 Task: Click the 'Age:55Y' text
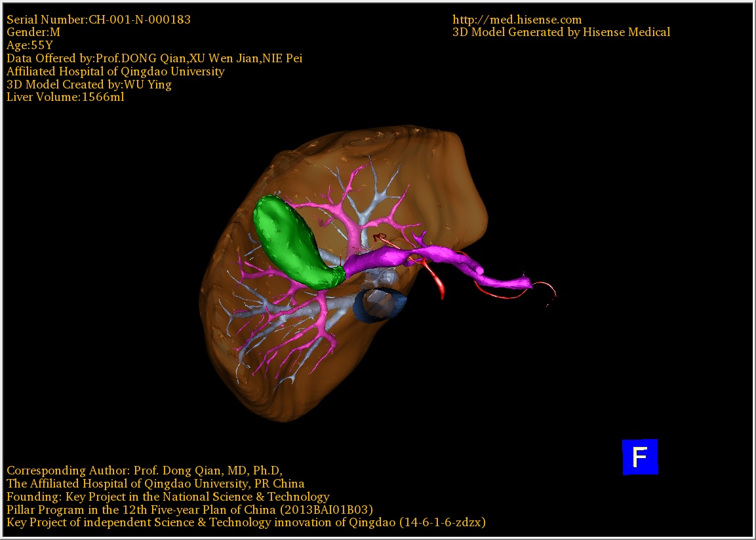(x=30, y=45)
